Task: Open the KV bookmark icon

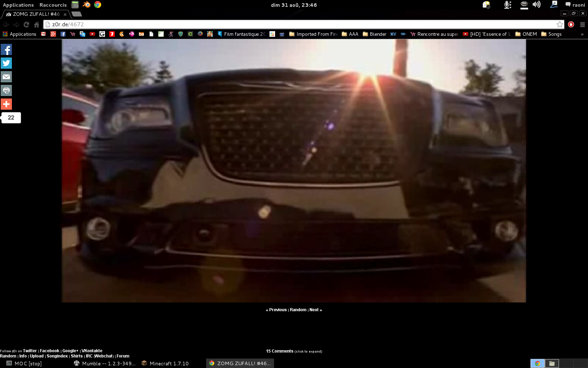Action: 393,34
